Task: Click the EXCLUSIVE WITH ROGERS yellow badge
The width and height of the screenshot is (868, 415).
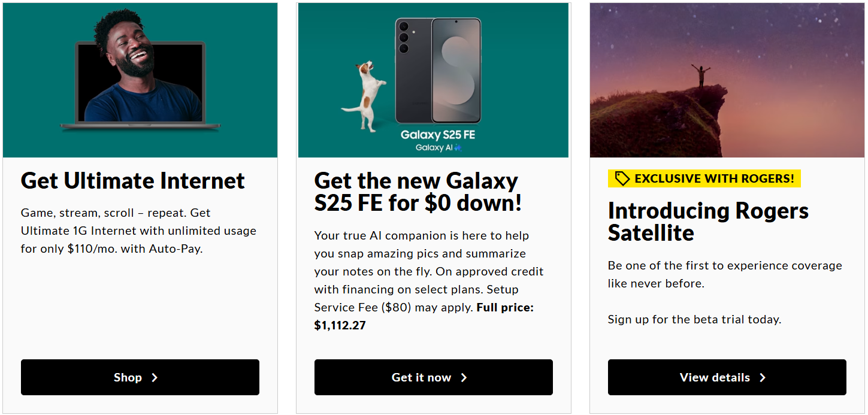Action: click(704, 178)
